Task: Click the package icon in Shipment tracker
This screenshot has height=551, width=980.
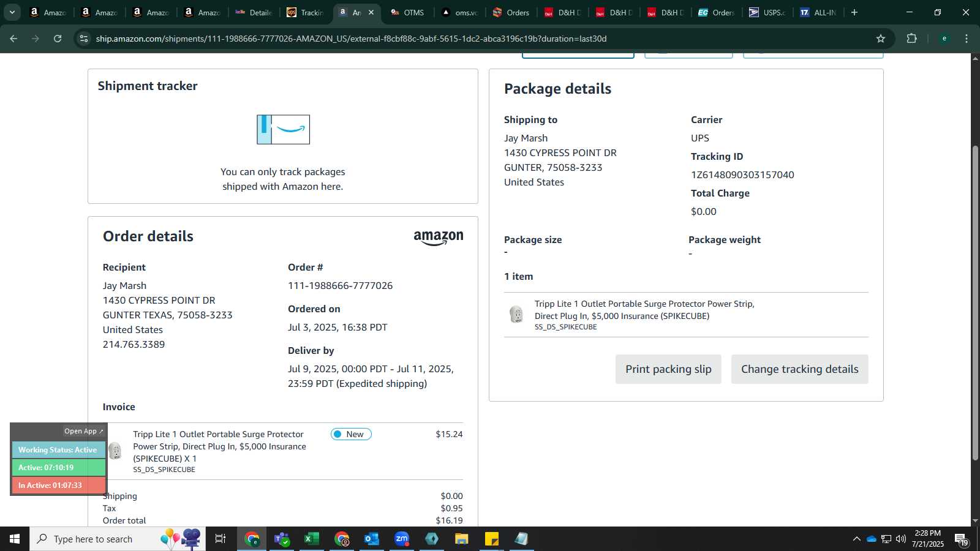Action: pyautogui.click(x=283, y=129)
